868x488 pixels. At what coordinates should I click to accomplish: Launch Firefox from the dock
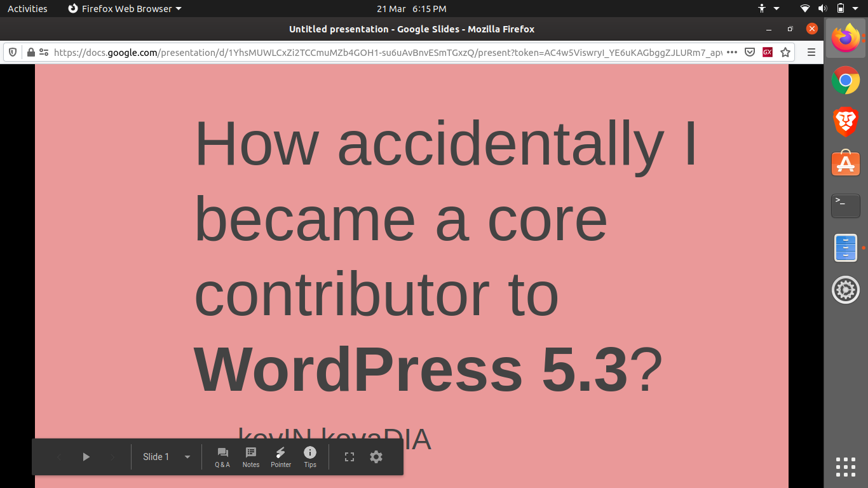[x=846, y=39]
